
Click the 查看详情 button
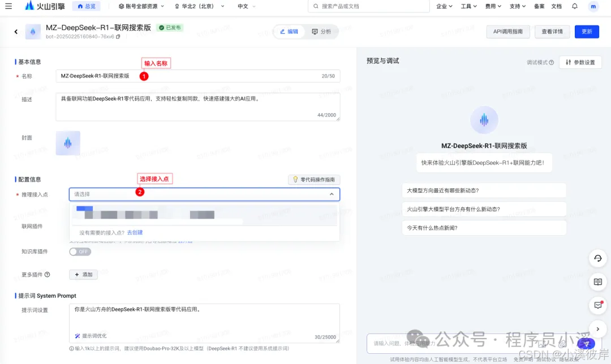(552, 32)
